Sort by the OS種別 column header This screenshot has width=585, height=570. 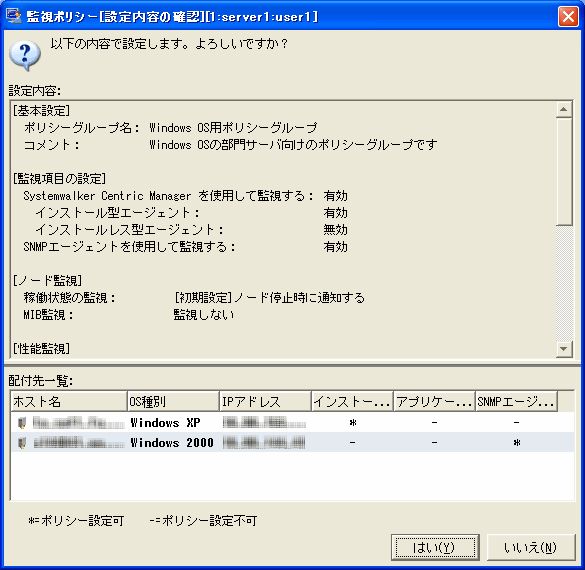point(173,401)
